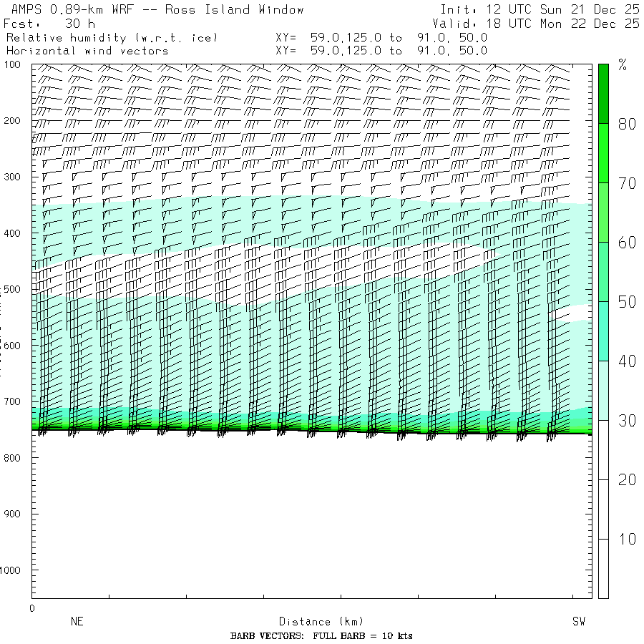644x644 pixels.
Task: Click the 'Horizontal wind vectors' label
Action: click(87, 51)
